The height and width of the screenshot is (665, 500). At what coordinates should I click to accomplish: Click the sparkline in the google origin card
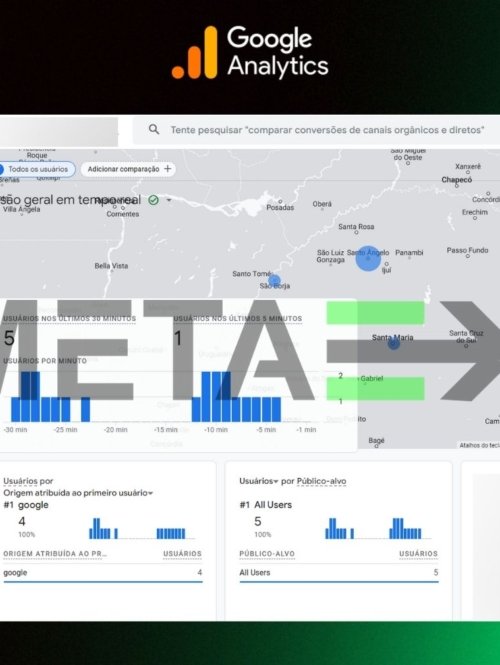(x=142, y=528)
